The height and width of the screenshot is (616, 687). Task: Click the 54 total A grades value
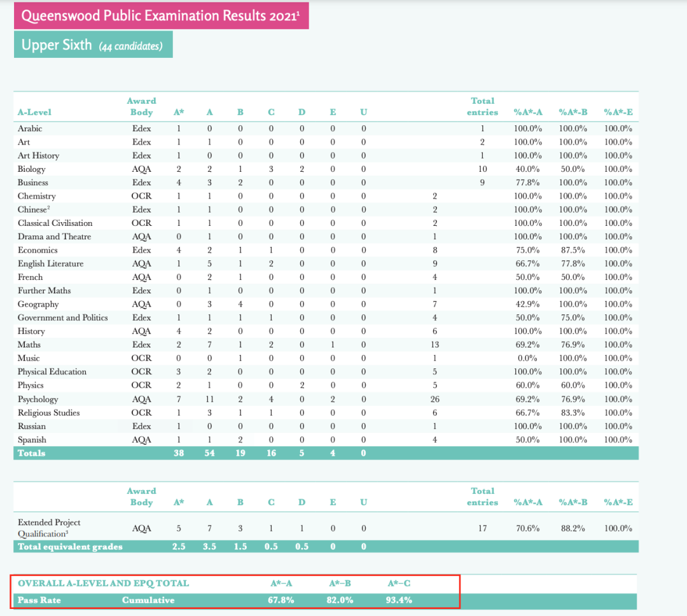209,453
